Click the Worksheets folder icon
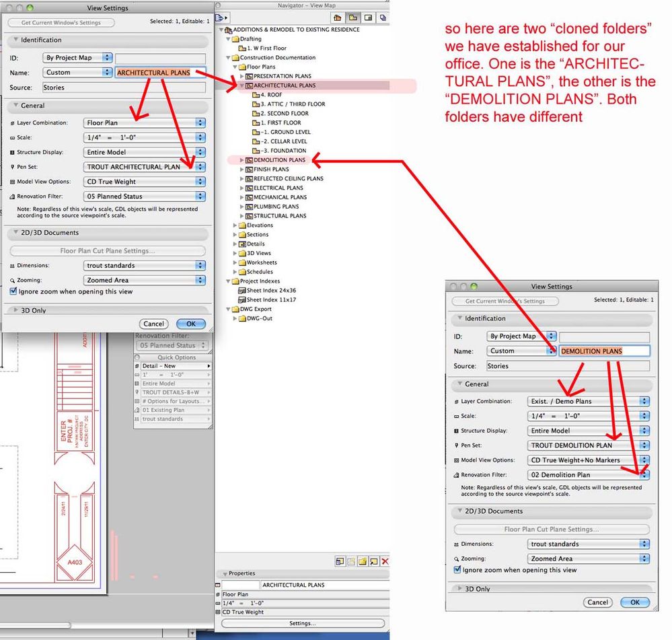 click(242, 262)
